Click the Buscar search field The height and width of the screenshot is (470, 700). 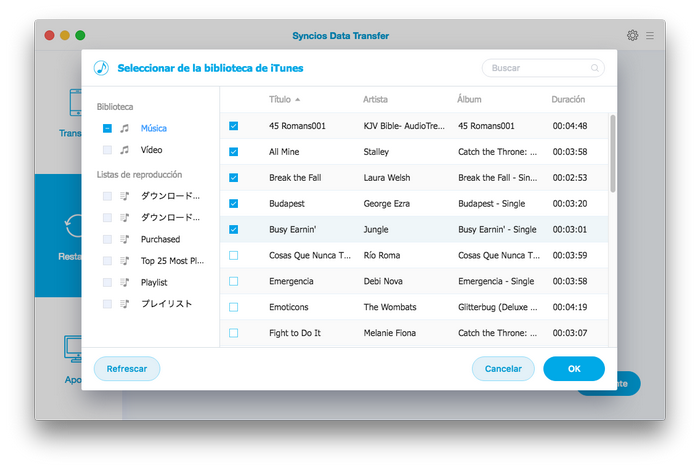[x=543, y=68]
